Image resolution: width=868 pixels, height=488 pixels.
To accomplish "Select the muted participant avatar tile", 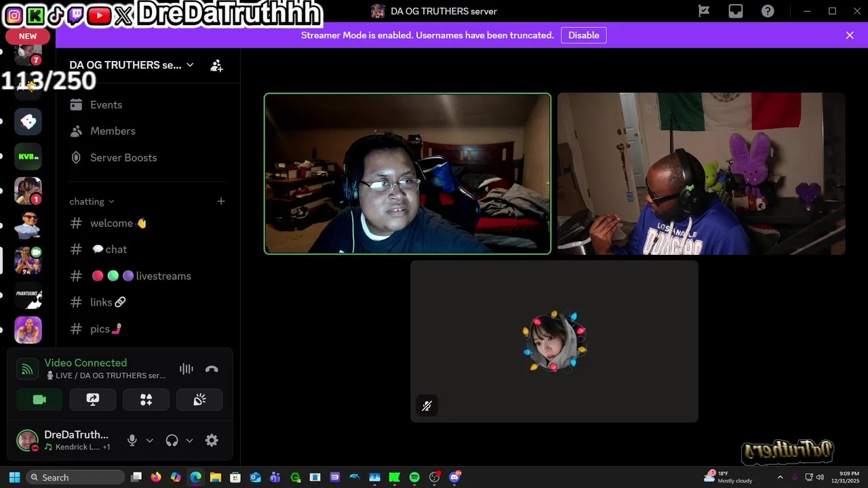I will pyautogui.click(x=554, y=342).
